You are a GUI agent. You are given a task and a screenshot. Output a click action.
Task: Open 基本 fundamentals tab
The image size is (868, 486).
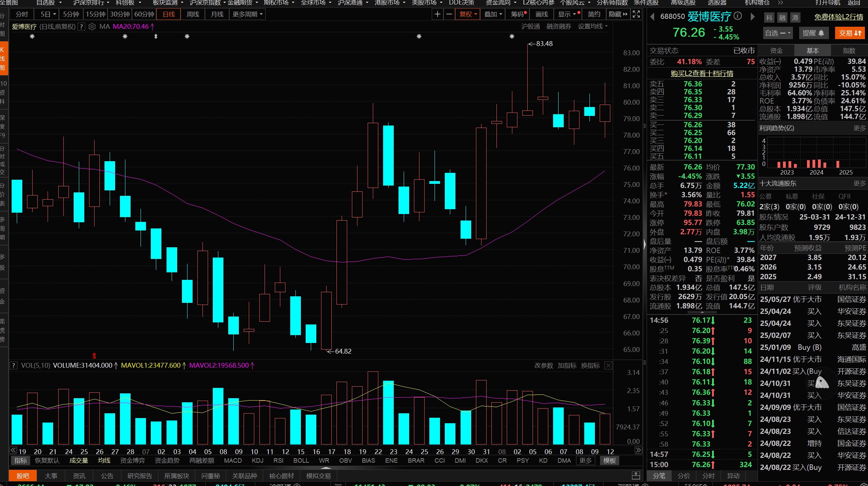click(812, 51)
